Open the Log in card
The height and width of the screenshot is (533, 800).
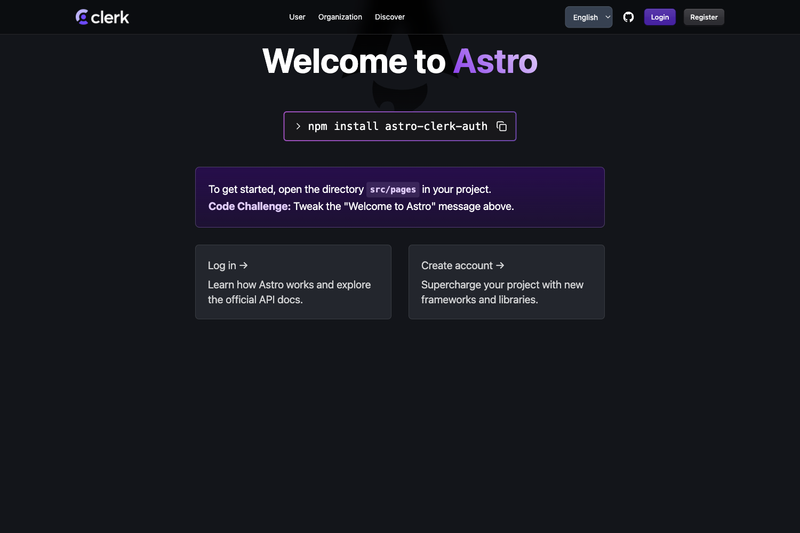point(293,282)
